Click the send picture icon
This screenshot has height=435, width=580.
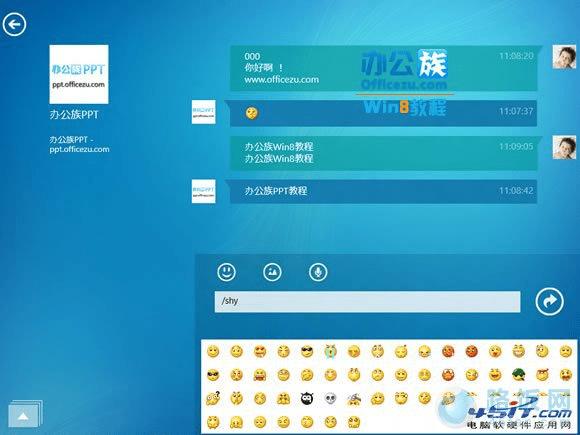pos(272,272)
